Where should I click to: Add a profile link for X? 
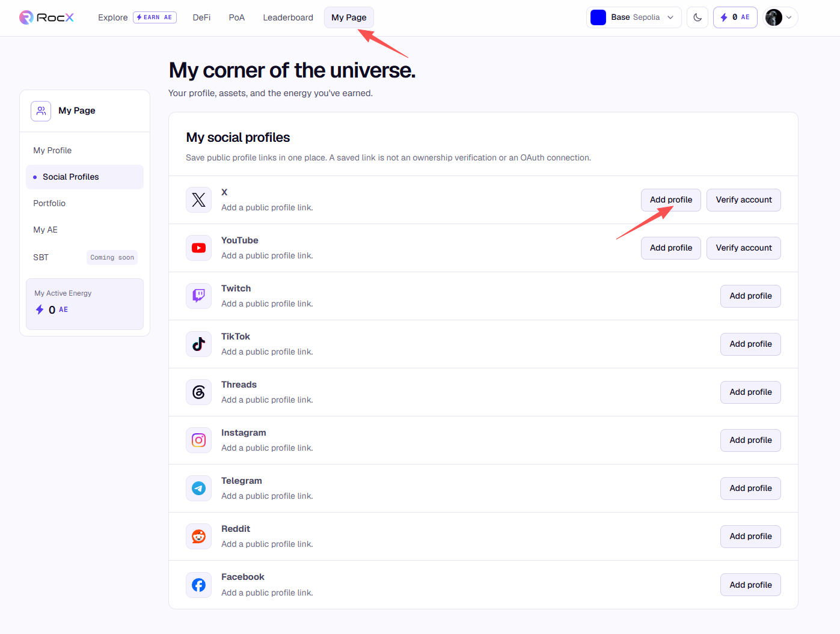(x=671, y=200)
